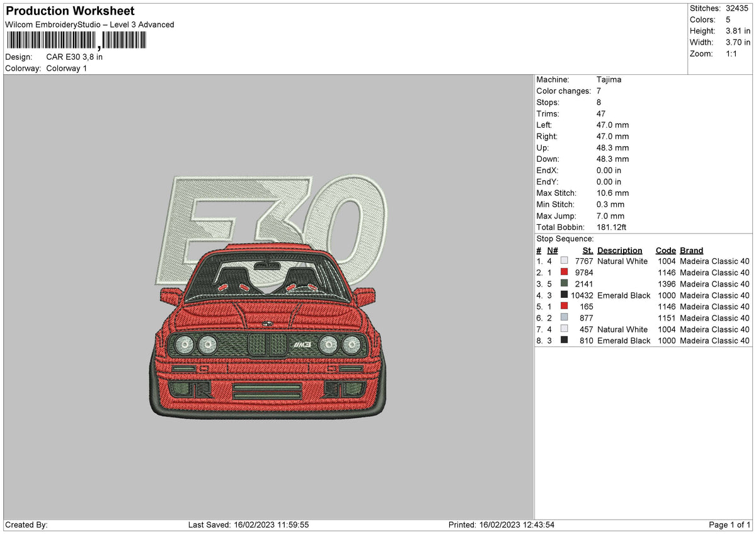Click the Total Bobbin value 181.12ft
Viewport: 756px width, 534px height.
click(x=611, y=227)
